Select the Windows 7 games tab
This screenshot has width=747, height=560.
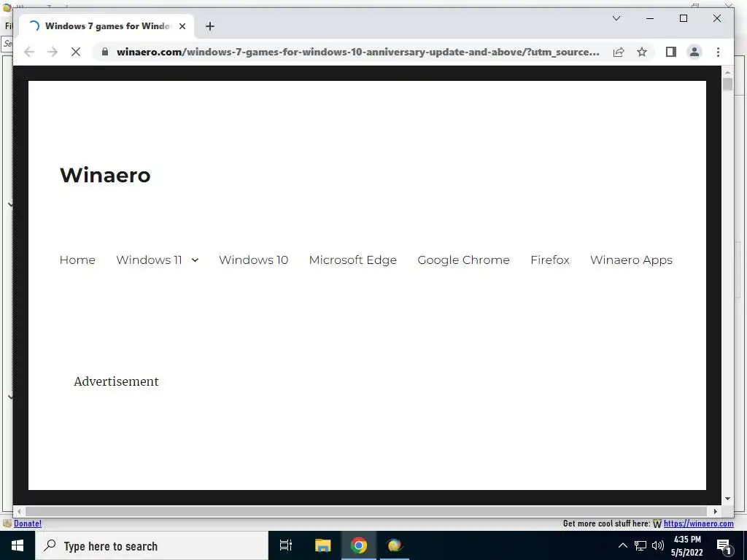pos(107,26)
